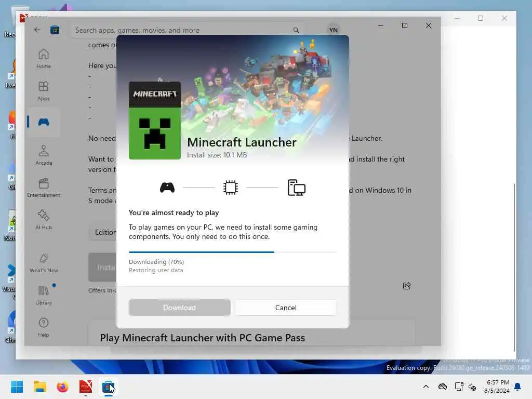Screen dimensions: 532x399
Task: Click the disabled Download button
Action: pyautogui.click(x=179, y=308)
